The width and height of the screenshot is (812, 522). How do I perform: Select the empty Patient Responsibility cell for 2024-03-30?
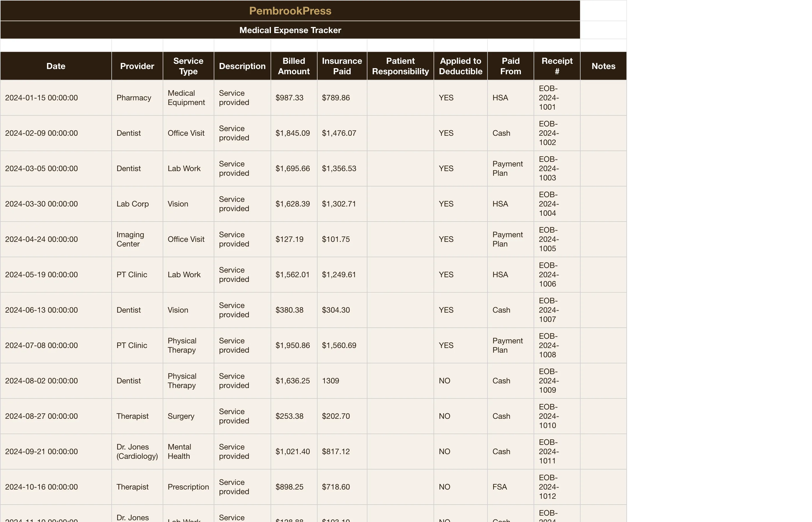coord(400,204)
